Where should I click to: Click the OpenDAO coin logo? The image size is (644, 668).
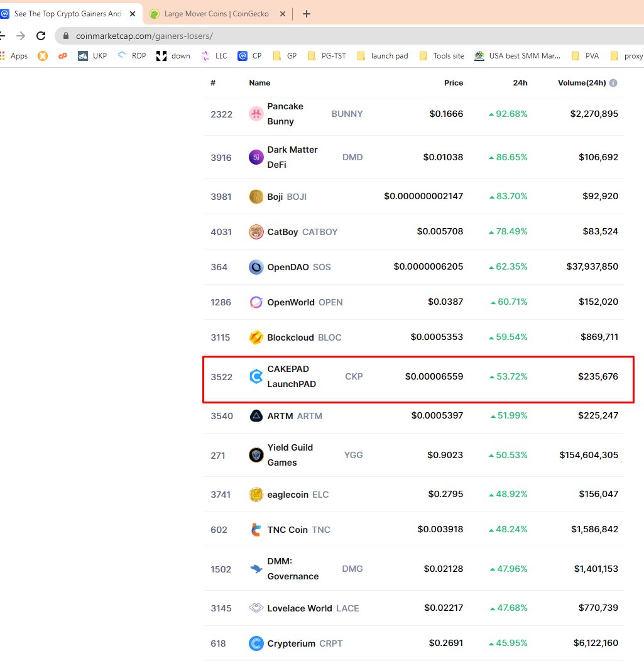256,267
